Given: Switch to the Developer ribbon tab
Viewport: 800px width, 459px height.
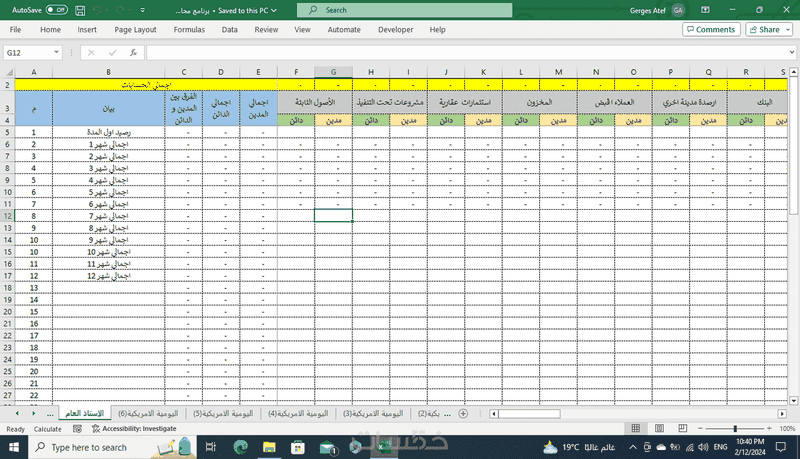Looking at the screenshot, I should pyautogui.click(x=395, y=30).
